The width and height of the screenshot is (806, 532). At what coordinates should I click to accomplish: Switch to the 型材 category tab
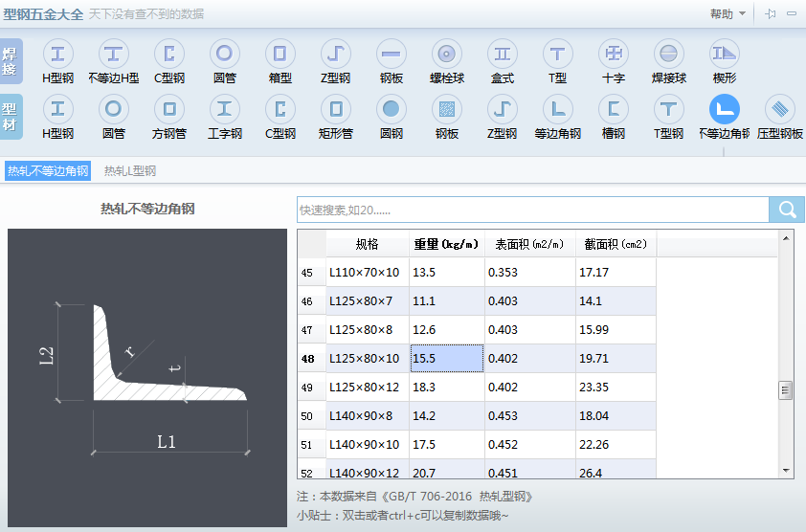click(11, 117)
